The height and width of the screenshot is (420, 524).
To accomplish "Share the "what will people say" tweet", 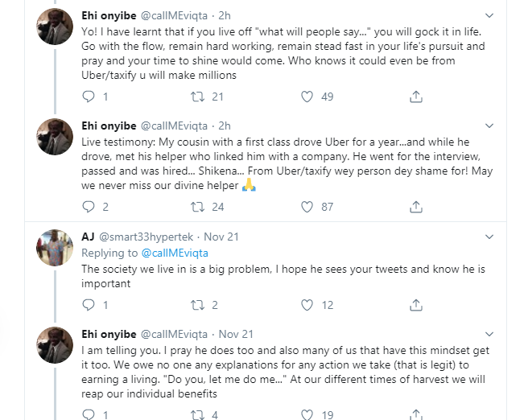I will coord(416,97).
